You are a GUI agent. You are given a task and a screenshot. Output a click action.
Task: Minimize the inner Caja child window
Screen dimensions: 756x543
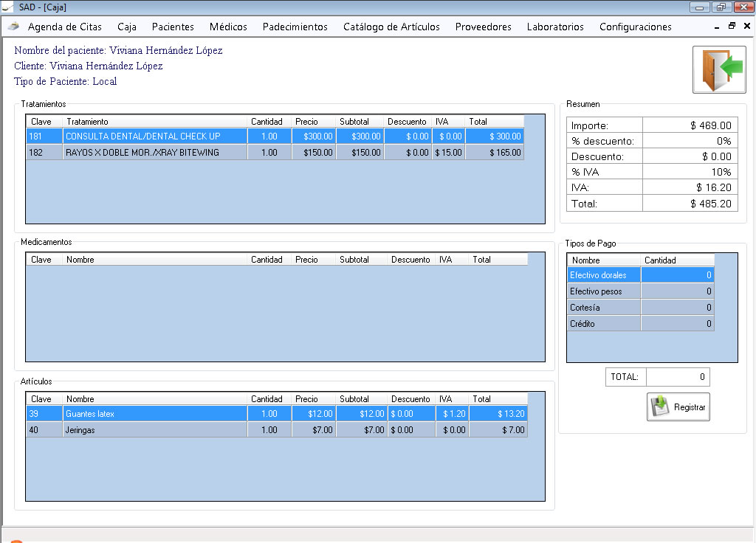tap(717, 27)
